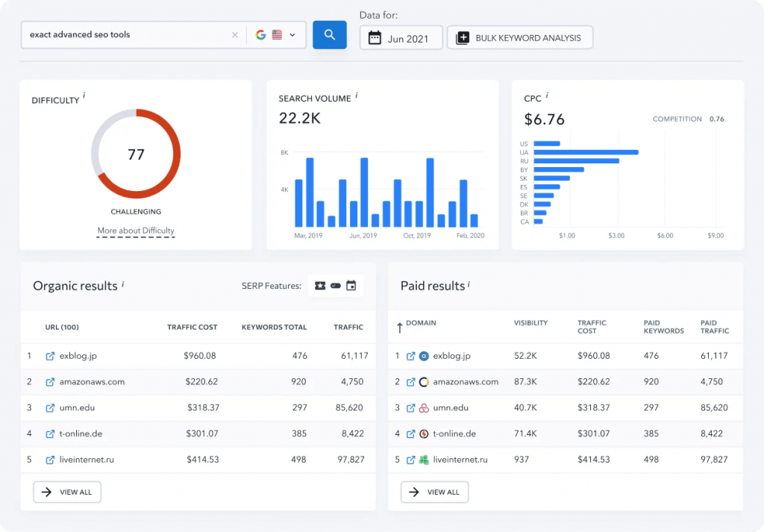Screen dimensions: 764x532
Task: Click the Search Volume info icon
Action: point(357,96)
